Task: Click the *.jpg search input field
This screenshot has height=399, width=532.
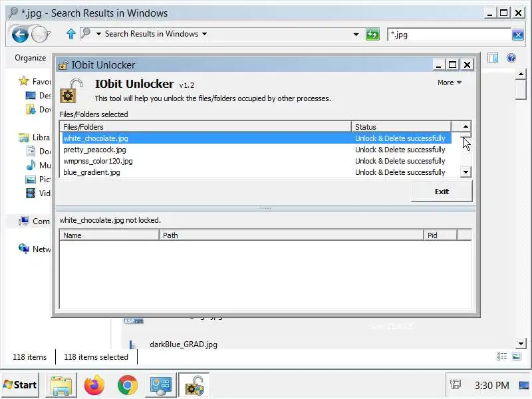Action: tap(450, 35)
